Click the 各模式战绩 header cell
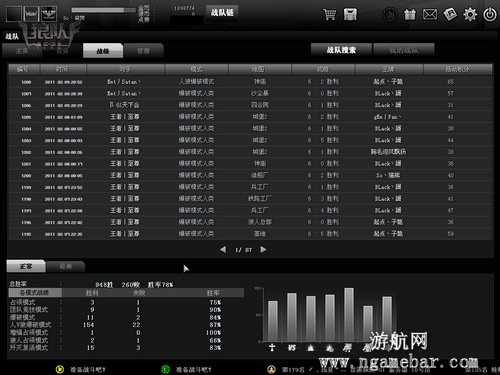 point(35,293)
